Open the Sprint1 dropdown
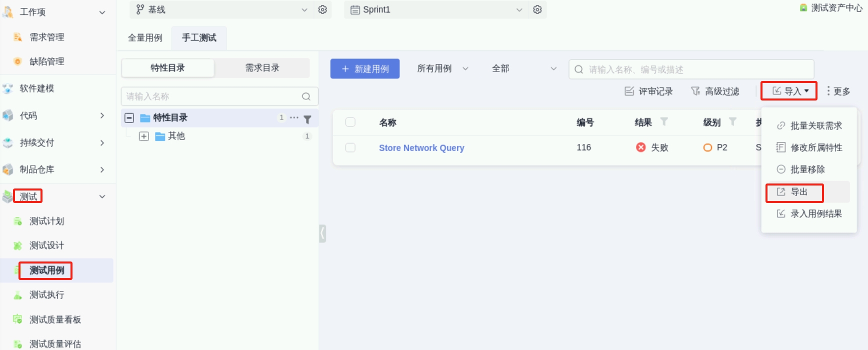Screen dimensions: 868x350 [x=437, y=9]
